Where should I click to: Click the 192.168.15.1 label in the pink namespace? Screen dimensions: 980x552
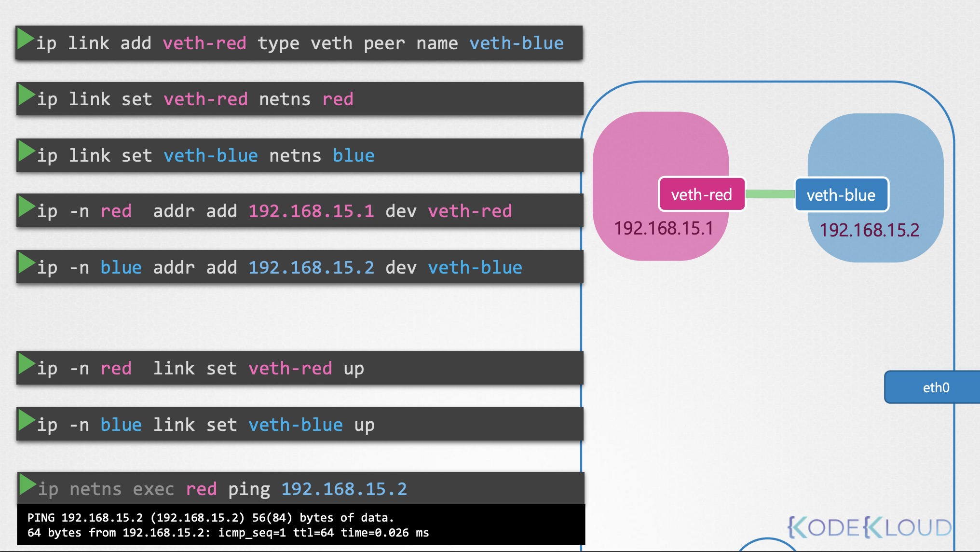click(664, 228)
